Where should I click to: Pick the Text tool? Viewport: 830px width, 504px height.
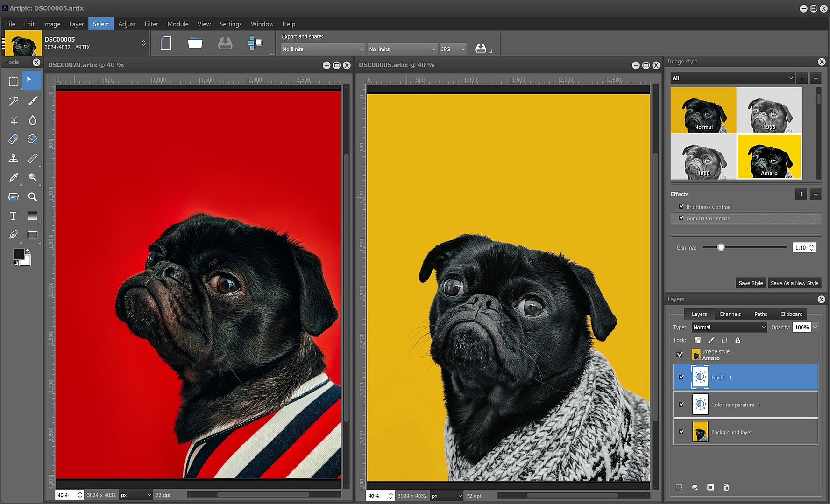(13, 216)
